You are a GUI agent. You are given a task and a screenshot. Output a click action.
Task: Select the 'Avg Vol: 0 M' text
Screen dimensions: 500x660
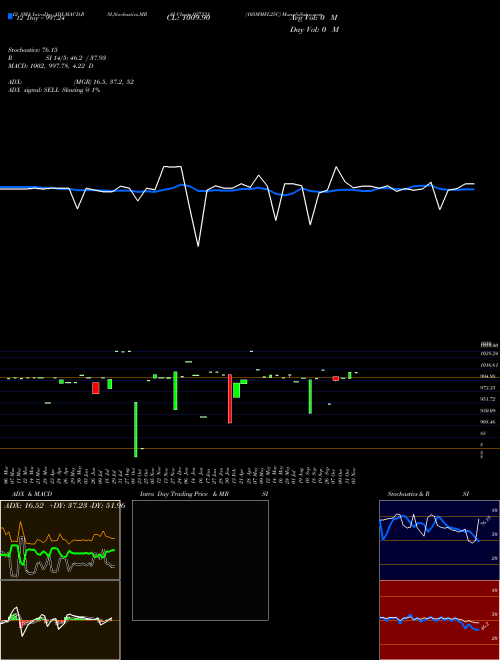click(314, 18)
